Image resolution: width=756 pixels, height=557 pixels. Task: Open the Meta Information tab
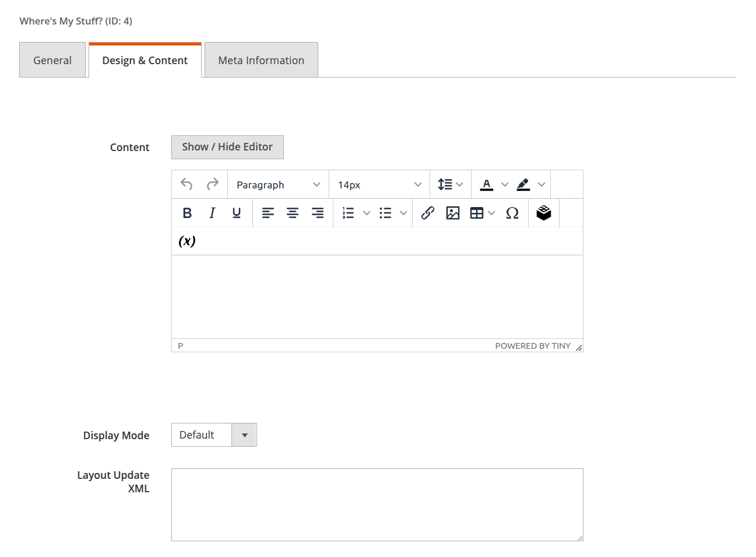click(x=261, y=59)
